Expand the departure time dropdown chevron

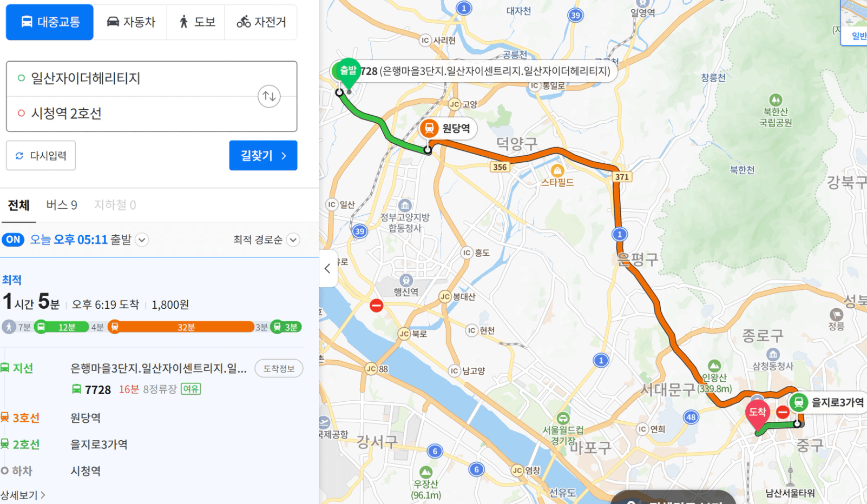(142, 240)
